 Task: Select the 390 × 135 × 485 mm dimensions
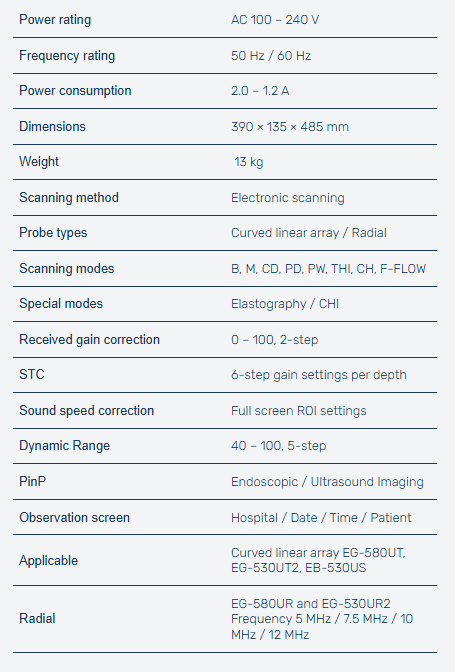290,127
